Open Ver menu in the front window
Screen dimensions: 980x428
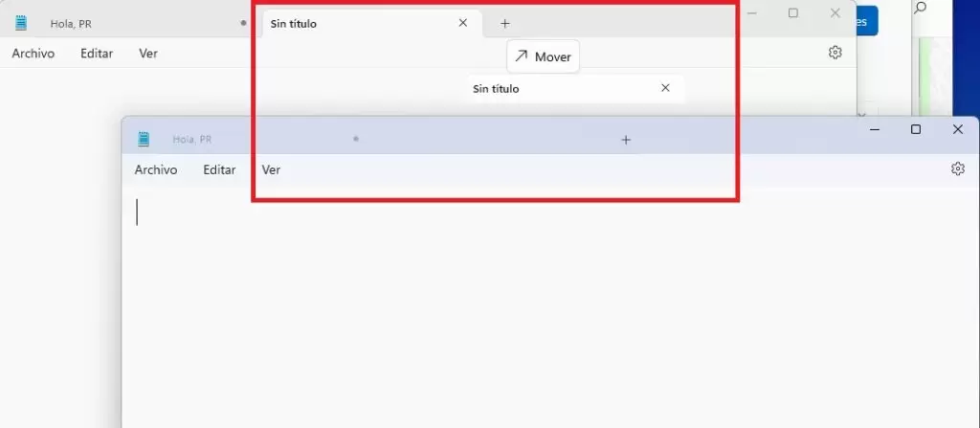tap(271, 169)
